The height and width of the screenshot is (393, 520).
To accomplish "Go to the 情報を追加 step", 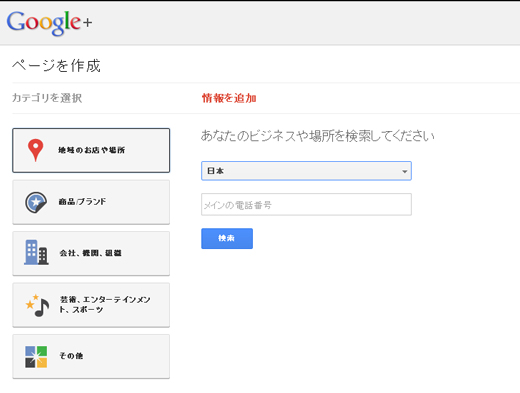I will 229,98.
